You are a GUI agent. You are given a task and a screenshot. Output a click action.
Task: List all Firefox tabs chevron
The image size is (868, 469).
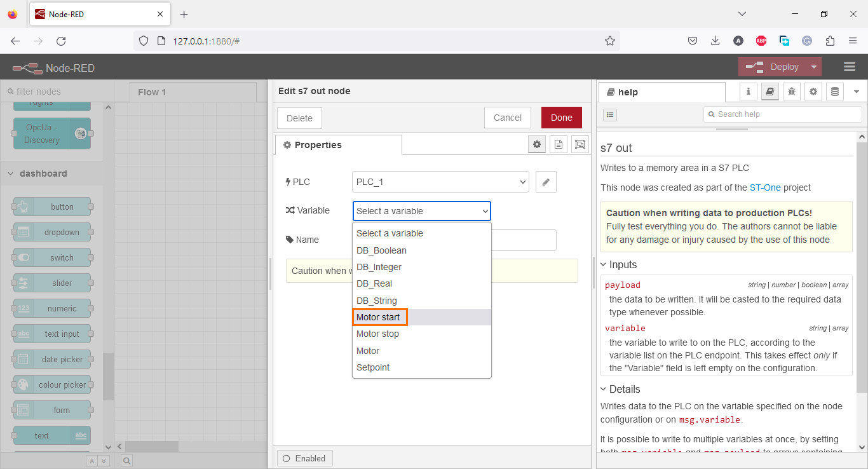click(742, 14)
